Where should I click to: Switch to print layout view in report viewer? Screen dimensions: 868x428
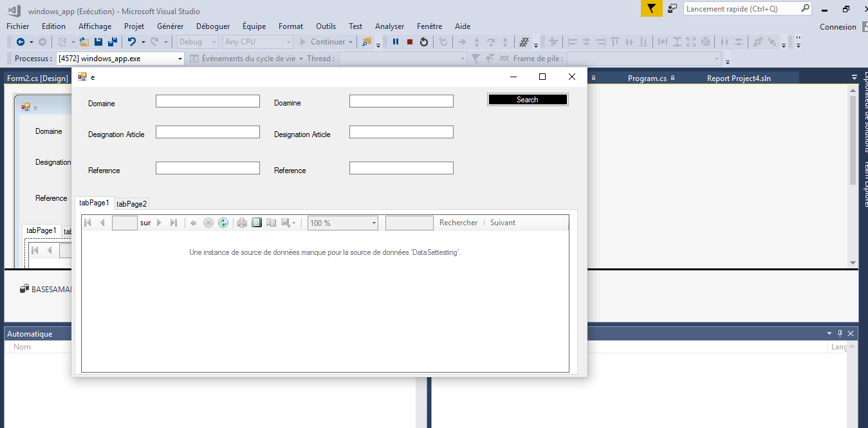tap(257, 222)
